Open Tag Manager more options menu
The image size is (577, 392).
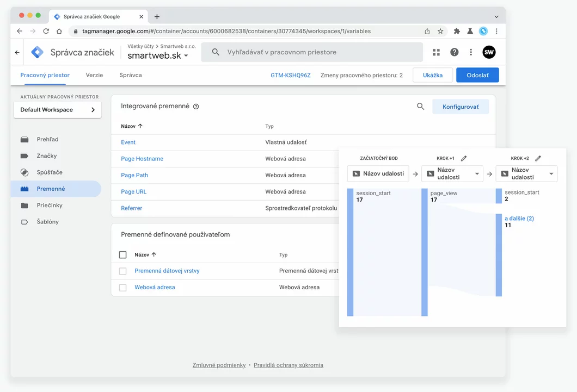point(471,52)
